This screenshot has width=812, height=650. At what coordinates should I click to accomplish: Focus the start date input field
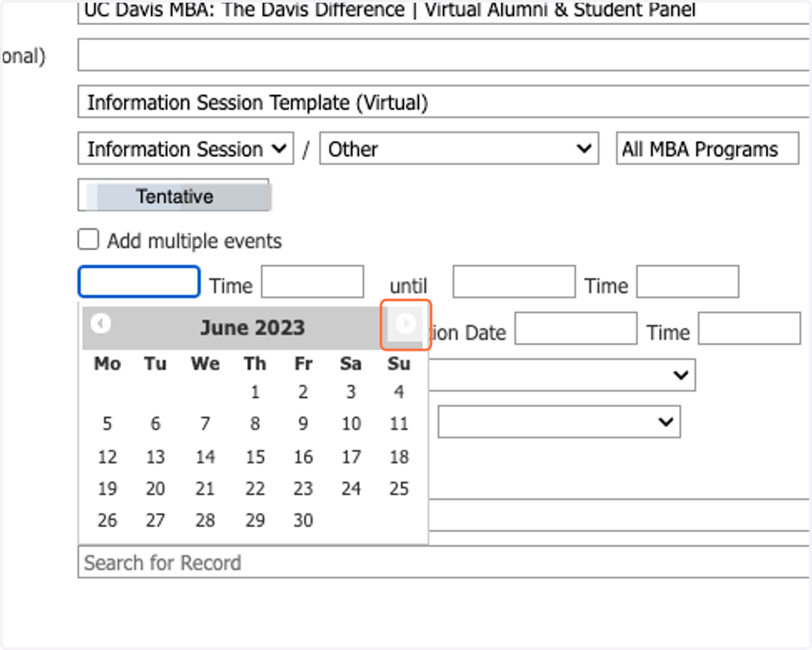[x=139, y=282]
